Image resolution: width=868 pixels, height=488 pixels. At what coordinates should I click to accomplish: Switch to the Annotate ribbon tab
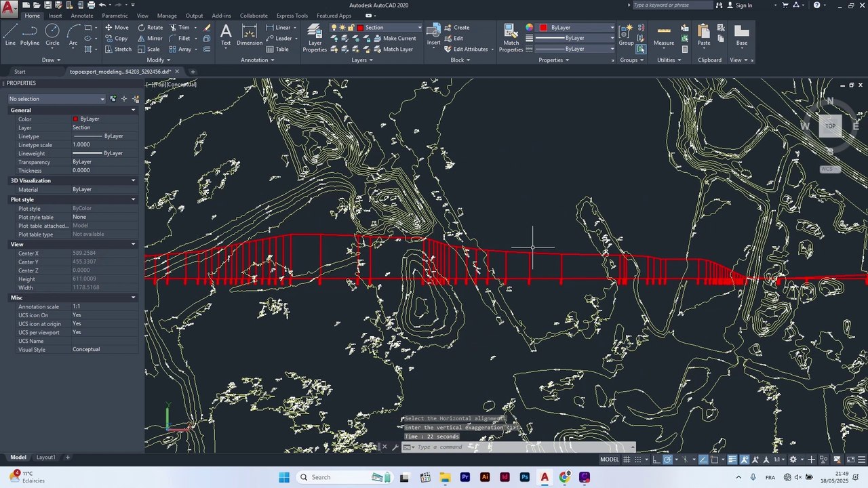(x=82, y=16)
